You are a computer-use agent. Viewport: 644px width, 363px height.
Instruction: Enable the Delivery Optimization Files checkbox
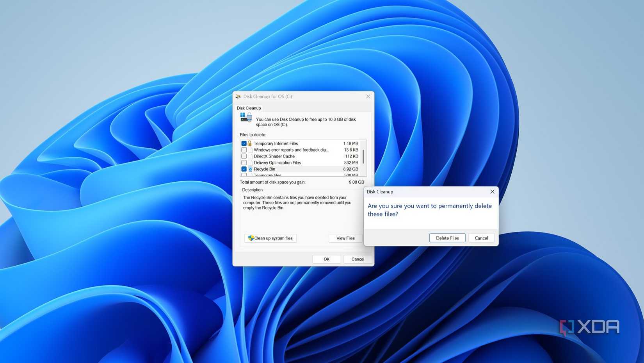point(244,163)
